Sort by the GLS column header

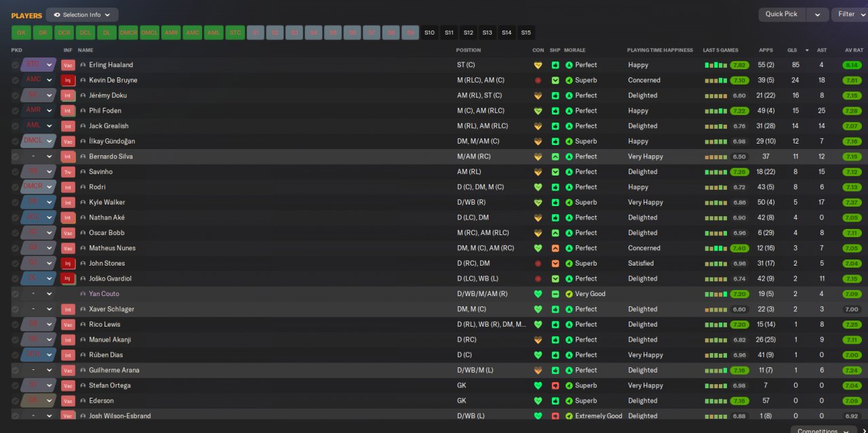click(x=792, y=50)
